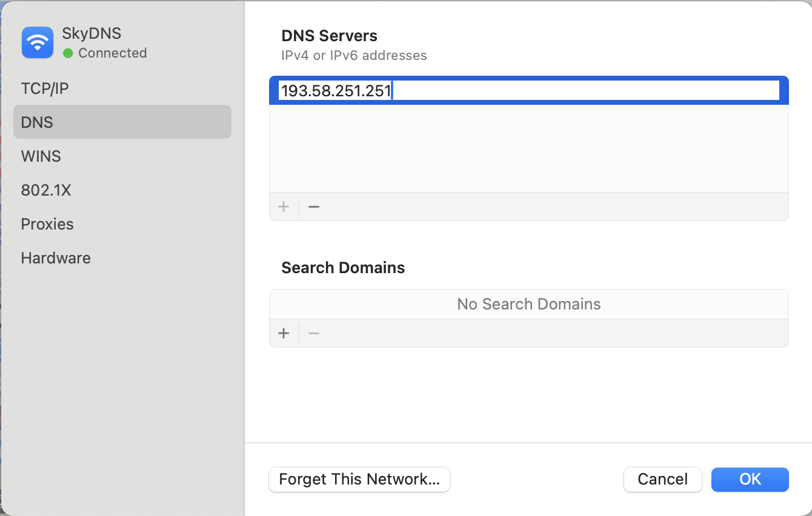Click empty area in DNS Servers list
Image resolution: width=812 pixels, height=516 pixels.
pos(528,148)
